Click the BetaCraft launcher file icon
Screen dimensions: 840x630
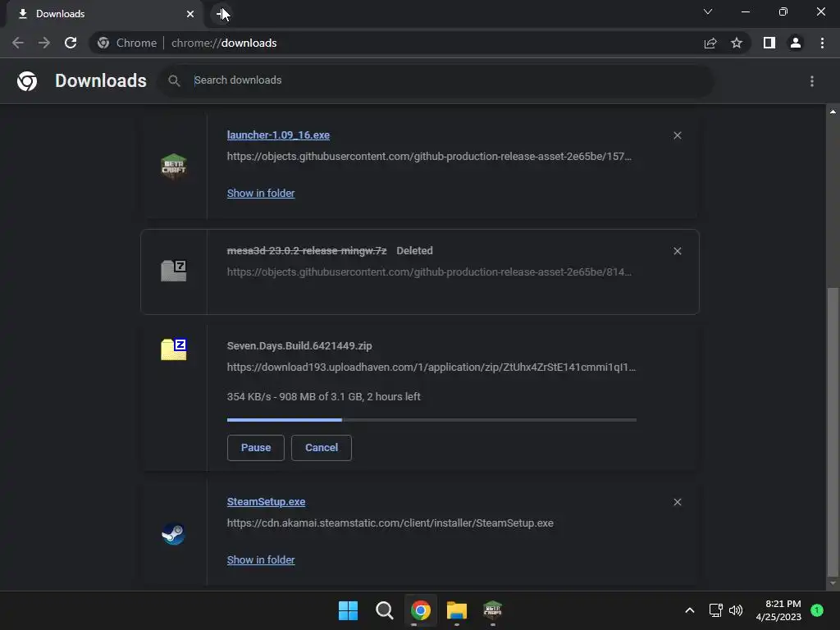pyautogui.click(x=174, y=166)
